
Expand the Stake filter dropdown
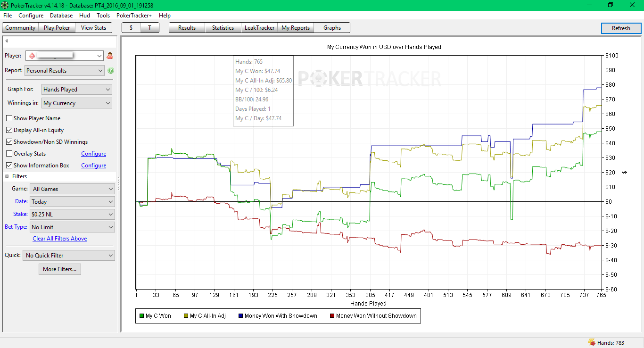tap(72, 215)
